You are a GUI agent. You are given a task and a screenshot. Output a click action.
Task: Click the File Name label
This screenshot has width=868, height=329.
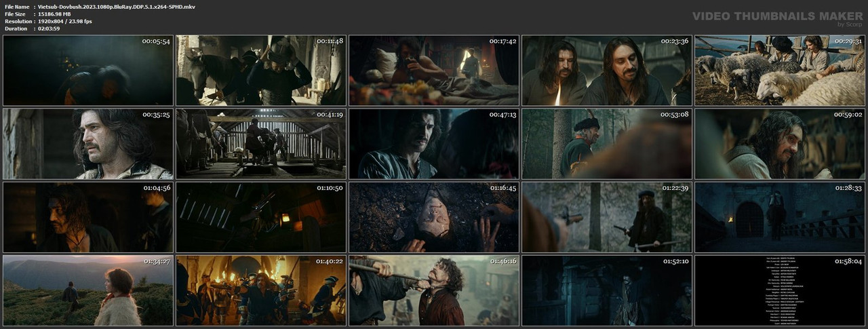coord(16,6)
